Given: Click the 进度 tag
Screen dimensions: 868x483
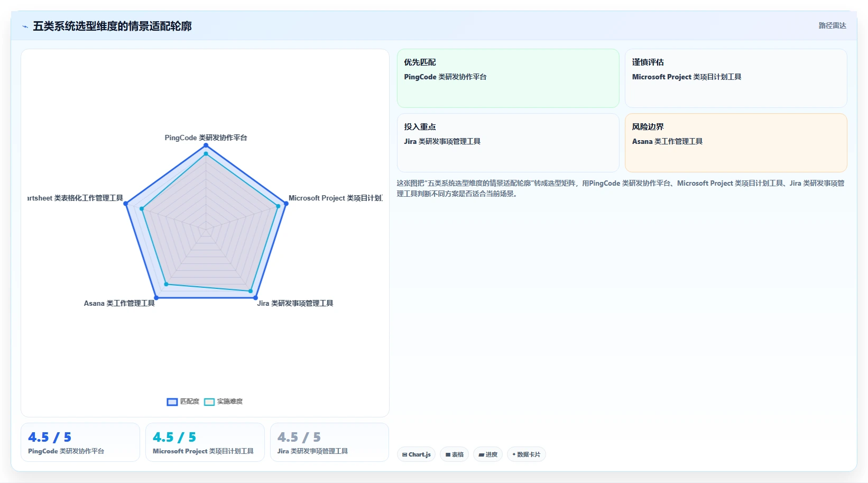Looking at the screenshot, I should point(487,454).
